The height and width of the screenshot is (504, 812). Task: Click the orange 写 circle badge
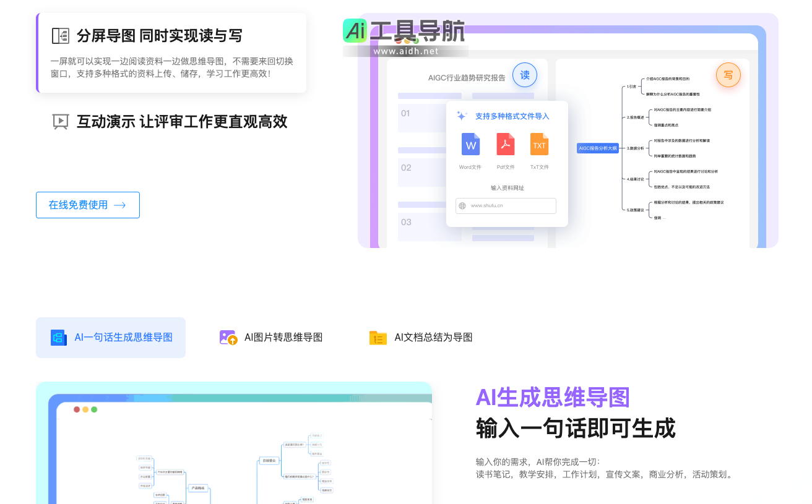(728, 75)
